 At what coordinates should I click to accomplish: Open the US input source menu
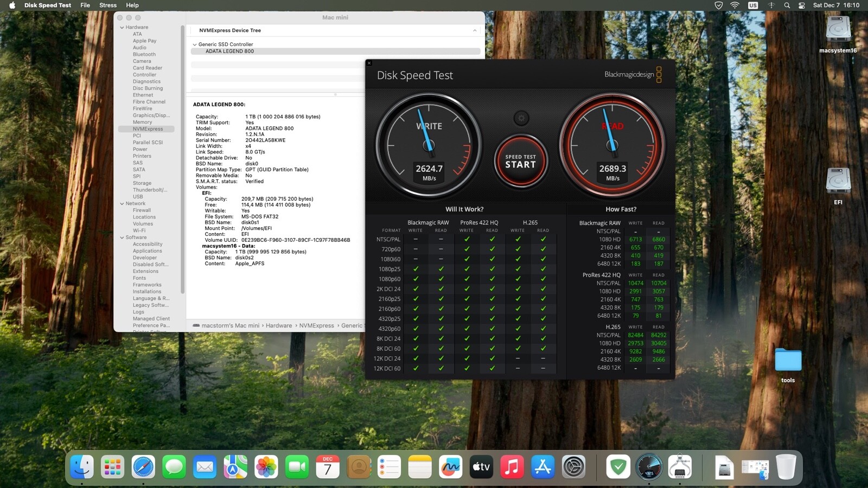click(753, 5)
